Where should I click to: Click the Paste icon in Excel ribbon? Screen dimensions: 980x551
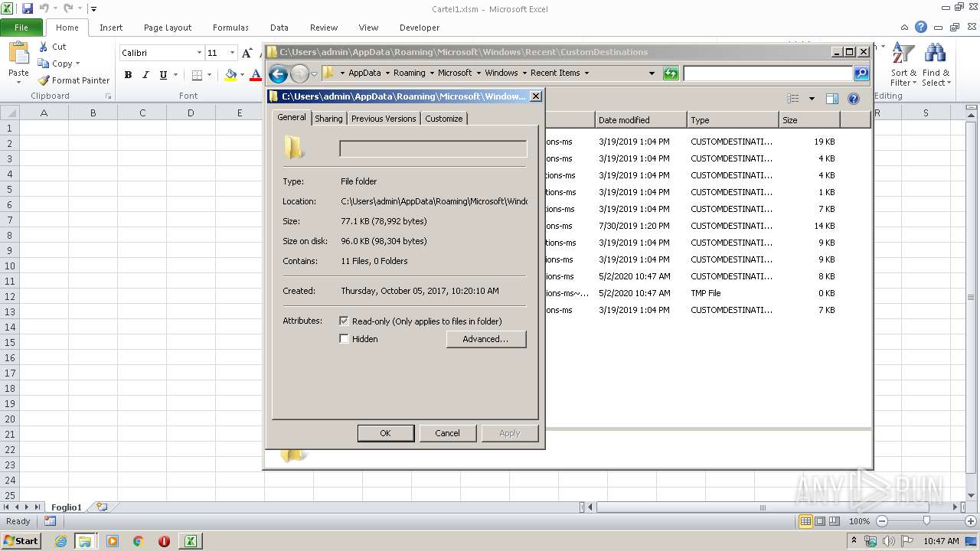tap(18, 53)
